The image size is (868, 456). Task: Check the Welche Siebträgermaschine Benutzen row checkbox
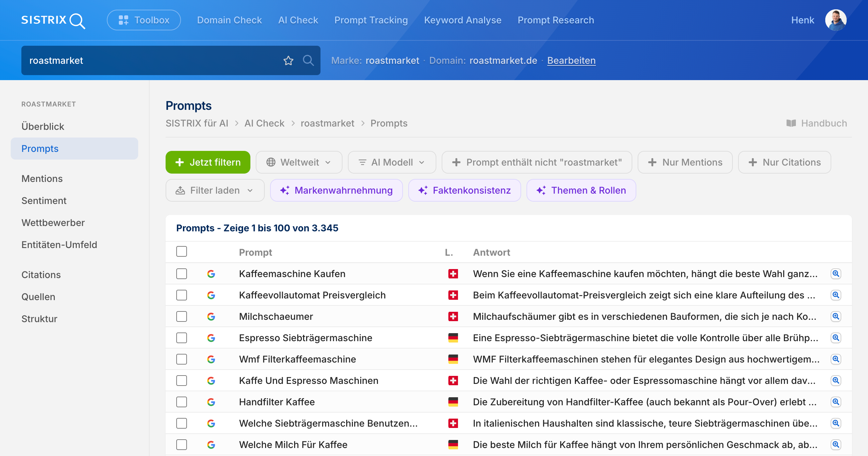(182, 423)
